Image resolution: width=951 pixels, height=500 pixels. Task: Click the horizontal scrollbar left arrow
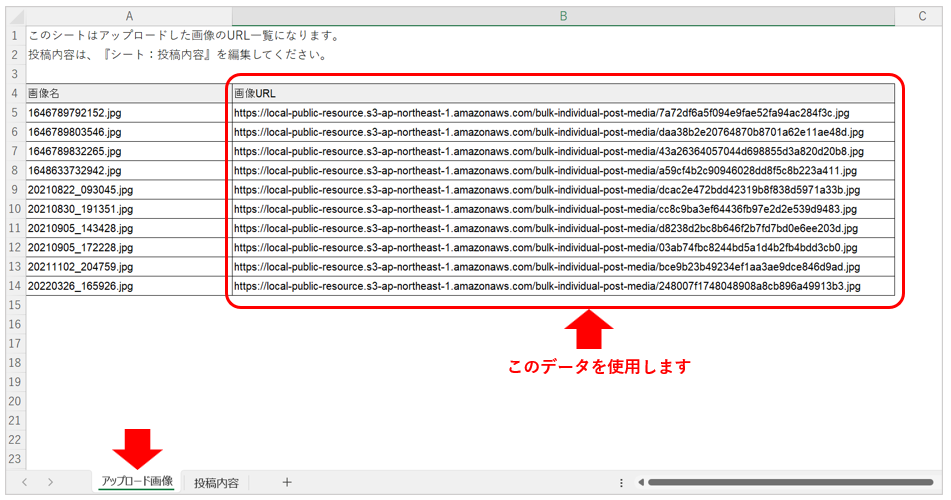[x=640, y=483]
